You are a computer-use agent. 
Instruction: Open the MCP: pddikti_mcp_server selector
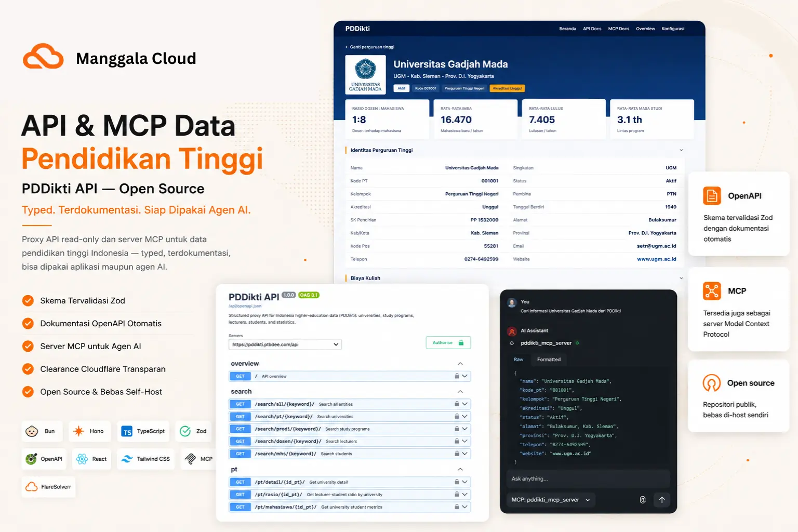[551, 500]
